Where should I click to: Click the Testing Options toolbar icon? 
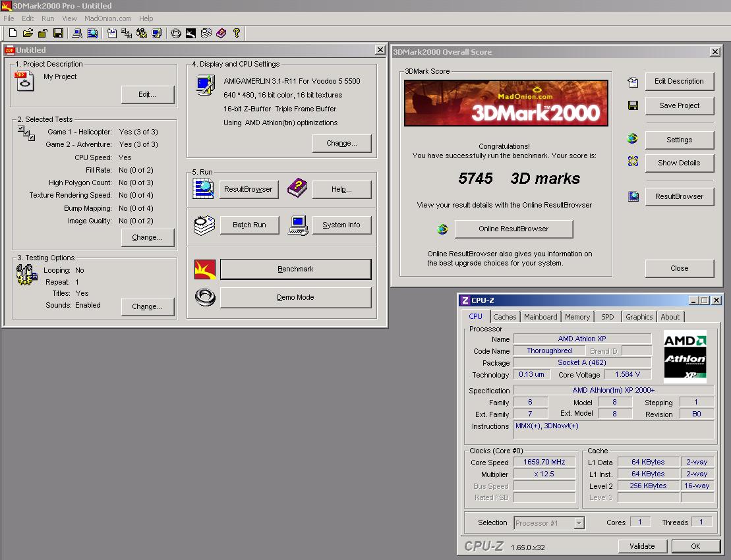pyautogui.click(x=141, y=33)
